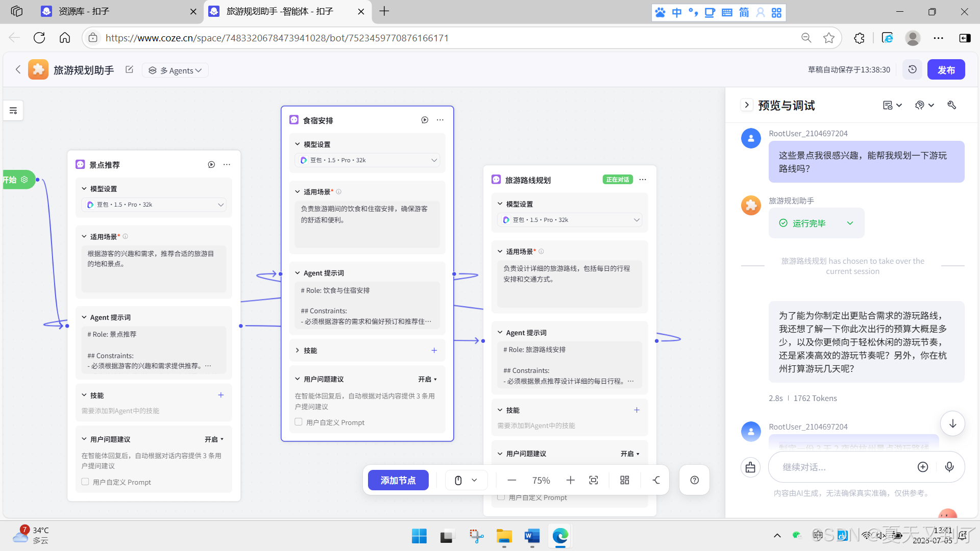
Task: Open three-dot menu on 旅游路线规划 node
Action: pyautogui.click(x=643, y=180)
